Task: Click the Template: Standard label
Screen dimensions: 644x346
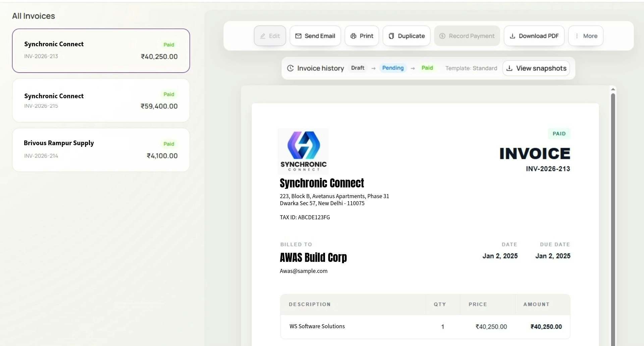Action: click(471, 68)
